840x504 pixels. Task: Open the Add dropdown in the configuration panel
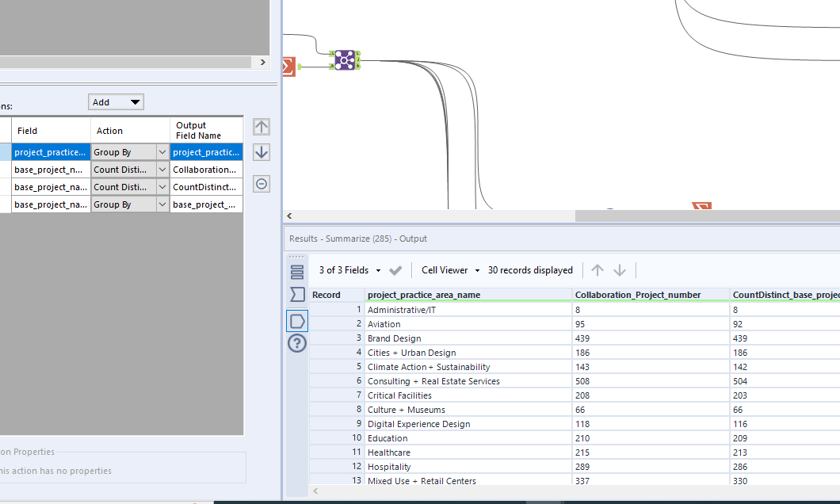tap(116, 101)
